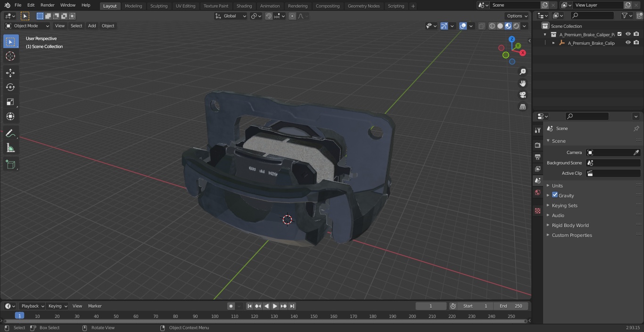The width and height of the screenshot is (644, 332).
Task: Open the timeline Playback menu
Action: click(32, 306)
